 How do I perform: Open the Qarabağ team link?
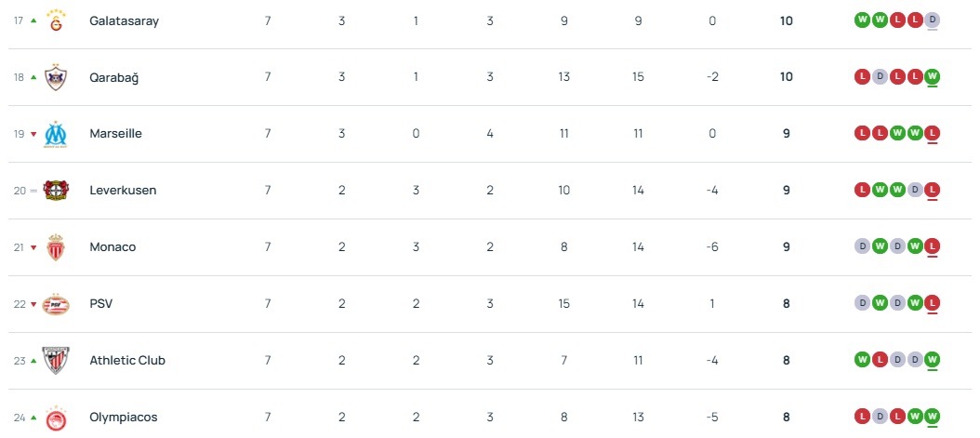pyautogui.click(x=113, y=77)
